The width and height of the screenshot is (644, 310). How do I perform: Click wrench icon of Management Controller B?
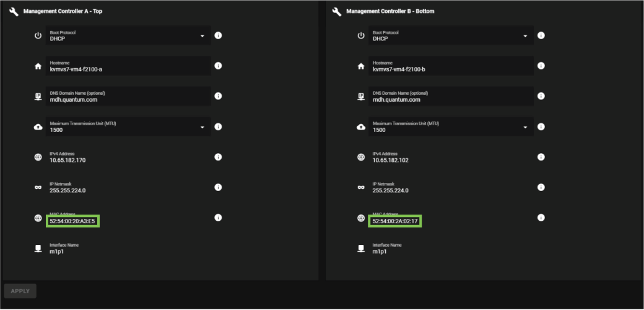337,12
